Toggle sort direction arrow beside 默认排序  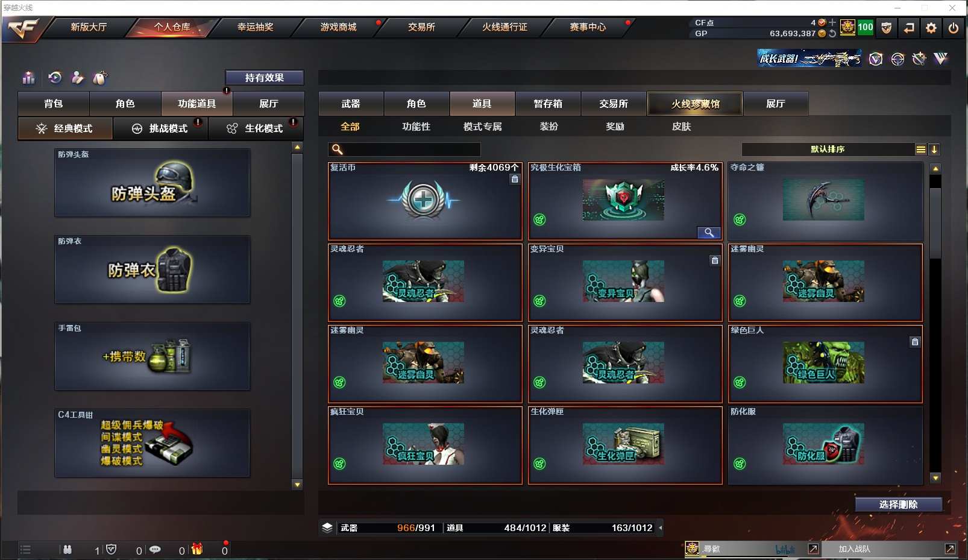click(x=934, y=149)
